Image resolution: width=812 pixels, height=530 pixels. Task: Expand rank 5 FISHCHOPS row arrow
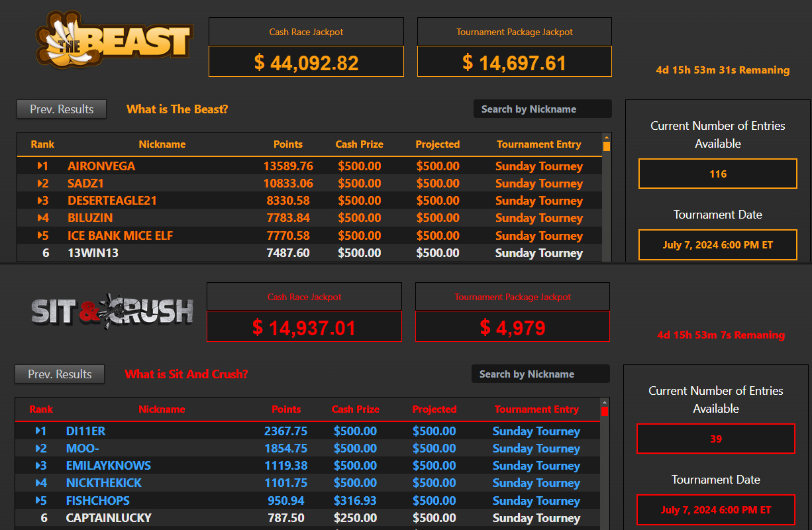click(38, 500)
